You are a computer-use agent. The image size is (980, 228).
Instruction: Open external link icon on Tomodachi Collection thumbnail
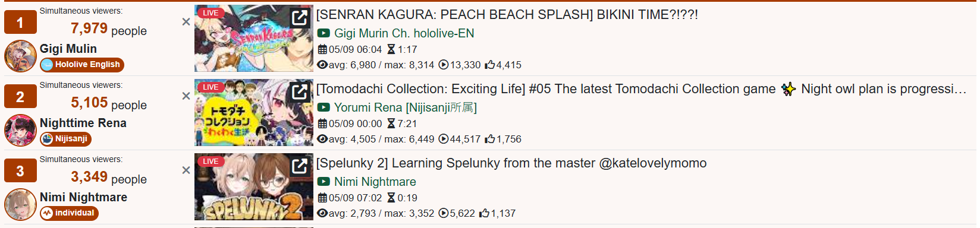pos(300,92)
